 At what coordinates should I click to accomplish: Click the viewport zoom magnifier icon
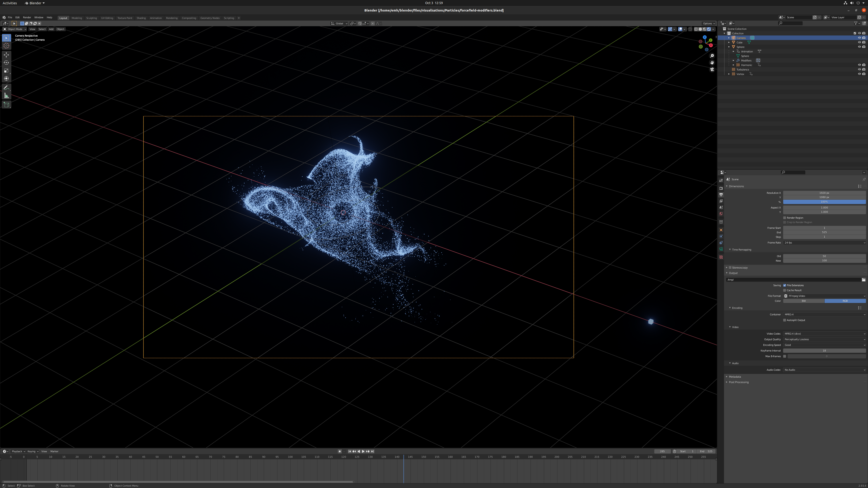tap(712, 56)
